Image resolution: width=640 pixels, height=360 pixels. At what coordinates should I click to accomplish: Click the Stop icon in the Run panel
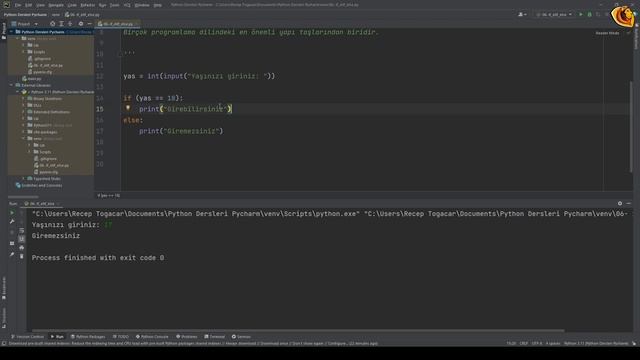[12, 232]
